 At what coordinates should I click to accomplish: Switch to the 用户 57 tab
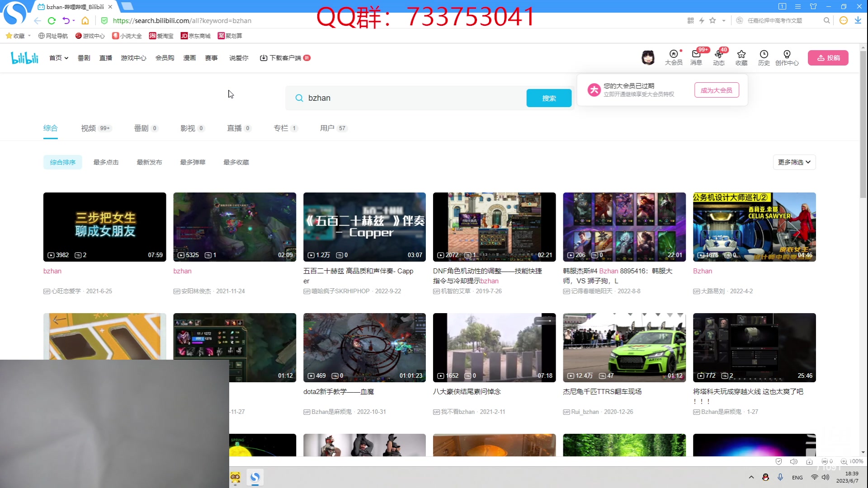tap(333, 128)
